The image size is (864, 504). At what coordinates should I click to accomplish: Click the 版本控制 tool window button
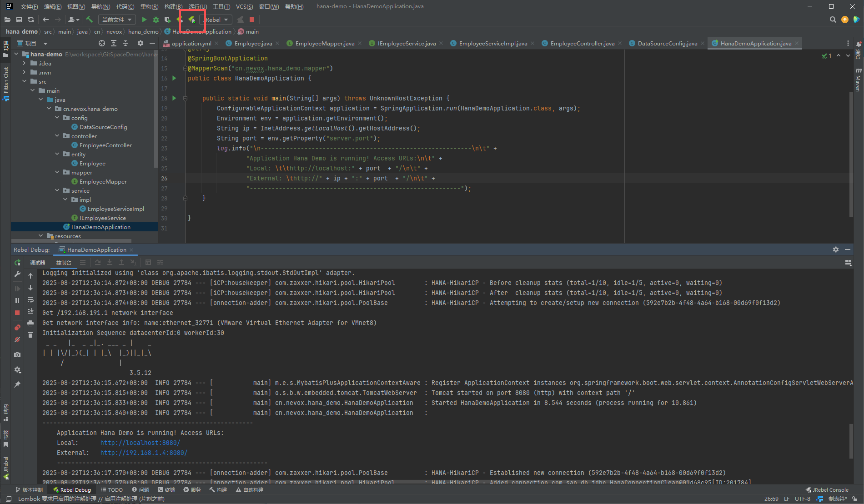[29, 490]
